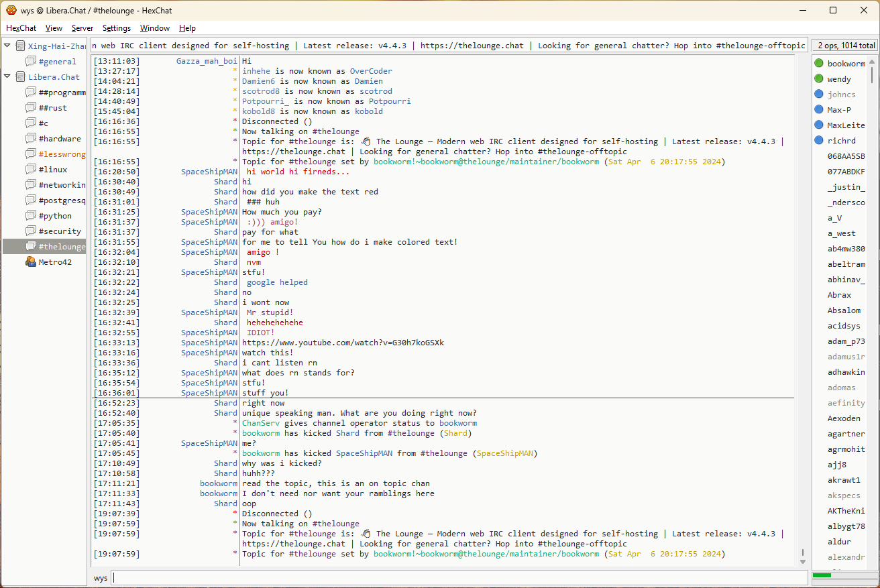Click the message input field

pos(459,578)
